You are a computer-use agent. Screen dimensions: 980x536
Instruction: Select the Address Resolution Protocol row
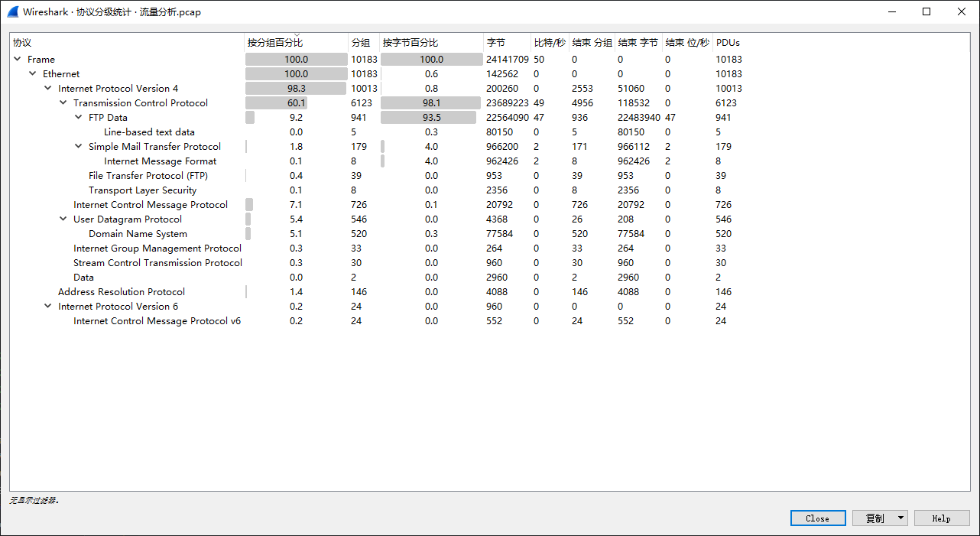[489, 291]
